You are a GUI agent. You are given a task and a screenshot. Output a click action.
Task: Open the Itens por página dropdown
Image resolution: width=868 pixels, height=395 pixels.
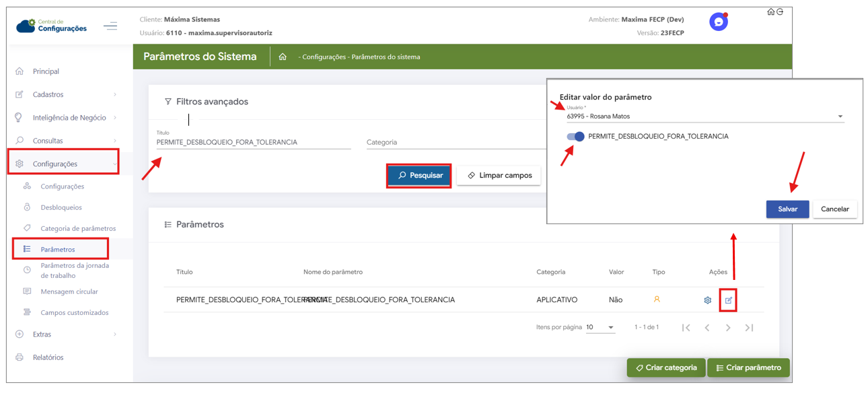[x=600, y=328]
